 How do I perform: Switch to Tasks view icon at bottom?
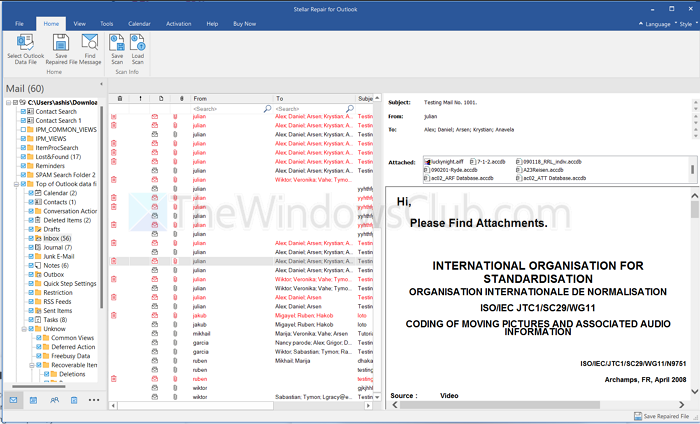pyautogui.click(x=74, y=400)
